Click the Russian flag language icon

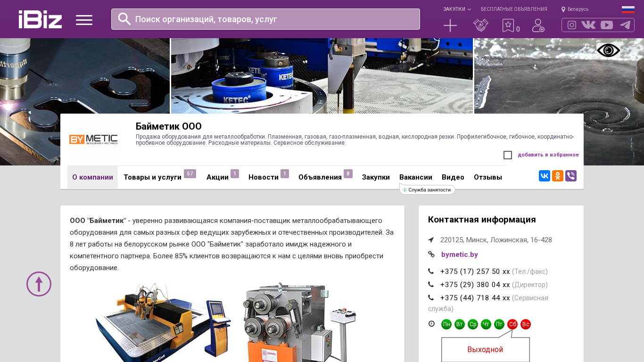628,9
